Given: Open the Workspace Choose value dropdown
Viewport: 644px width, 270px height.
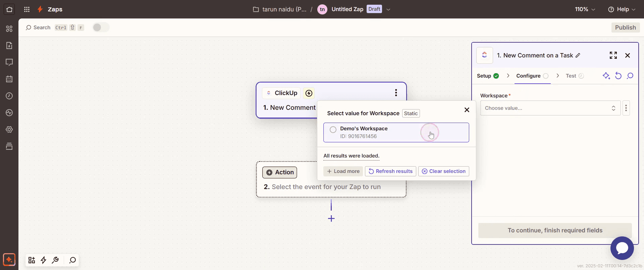Looking at the screenshot, I should tap(550, 108).
